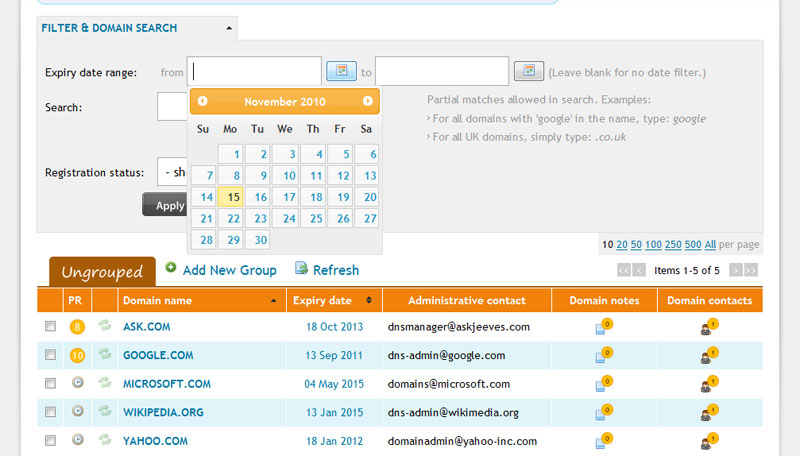Open calendar picker for 'from' date
Viewport: 800px width, 456px height.
pyautogui.click(x=341, y=71)
